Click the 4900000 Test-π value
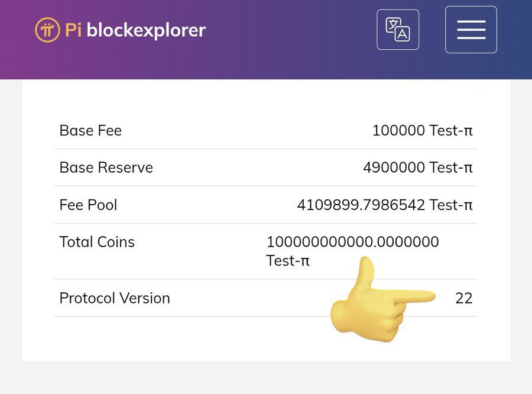The height and width of the screenshot is (394, 532). coord(418,167)
